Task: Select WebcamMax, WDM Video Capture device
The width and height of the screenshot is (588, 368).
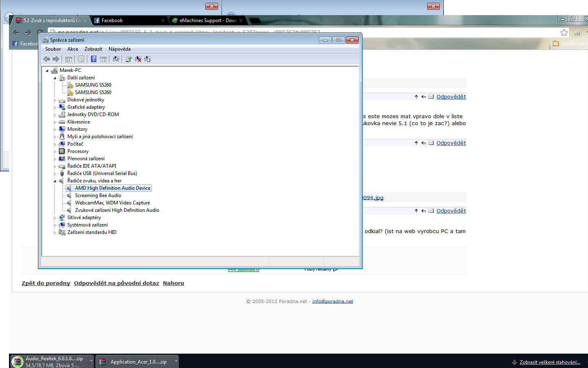Action: coord(112,203)
